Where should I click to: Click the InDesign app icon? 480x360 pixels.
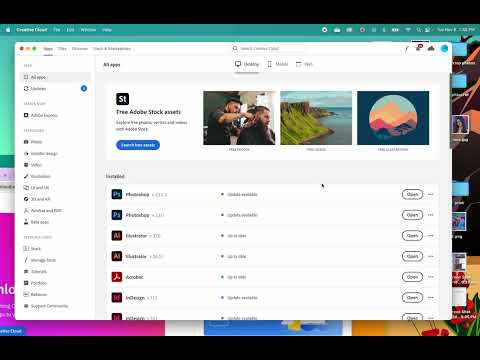click(x=117, y=298)
